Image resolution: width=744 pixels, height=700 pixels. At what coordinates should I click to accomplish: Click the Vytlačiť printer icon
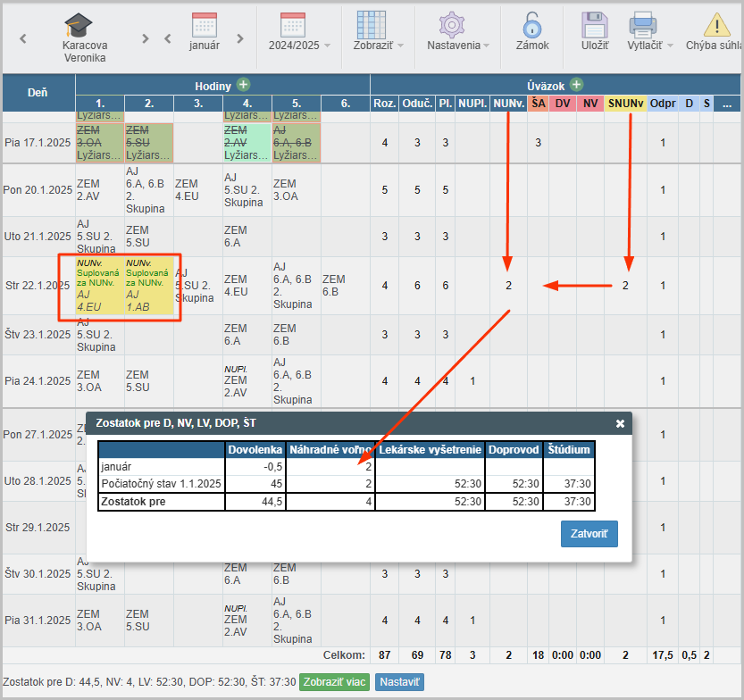[643, 24]
